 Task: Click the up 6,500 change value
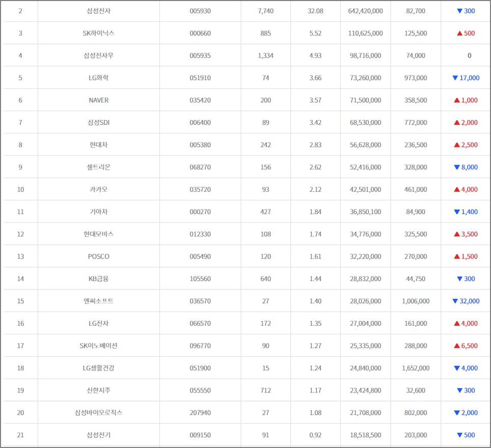(466, 346)
